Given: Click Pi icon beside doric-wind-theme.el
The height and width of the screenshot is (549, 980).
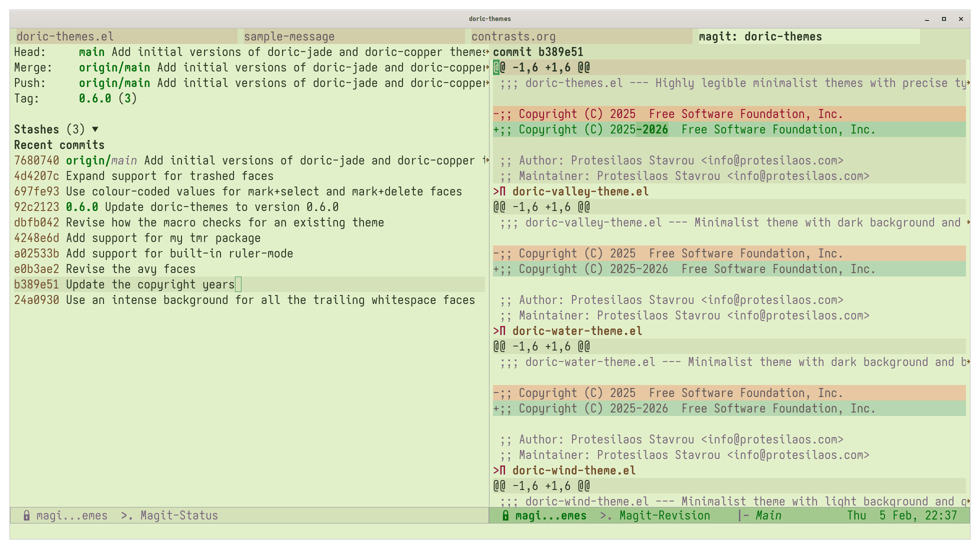Looking at the screenshot, I should (x=502, y=470).
